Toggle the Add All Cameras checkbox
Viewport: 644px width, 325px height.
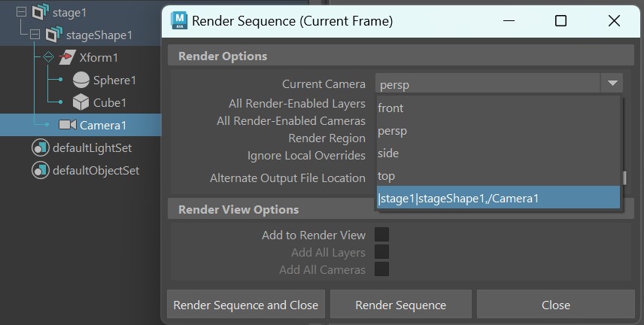(x=382, y=269)
